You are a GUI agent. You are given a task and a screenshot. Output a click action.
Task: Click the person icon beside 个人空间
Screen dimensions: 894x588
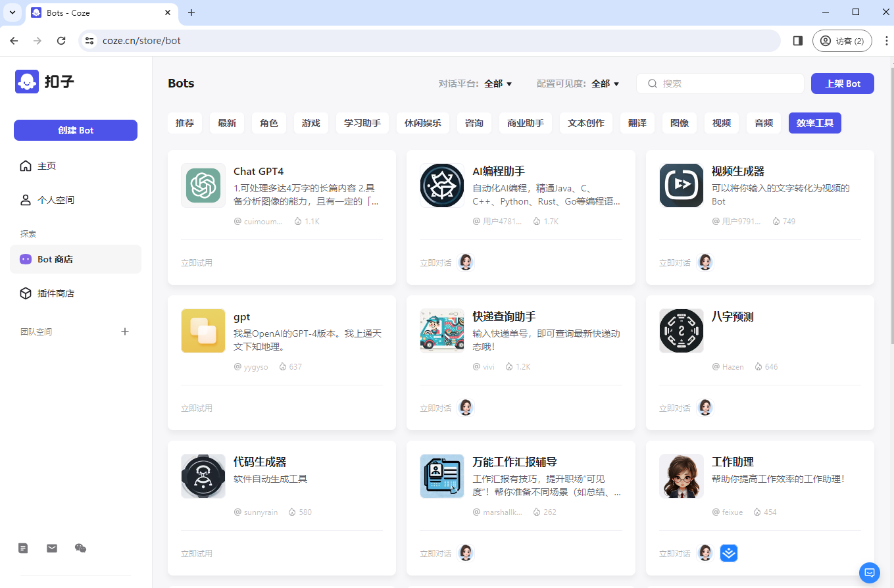pyautogui.click(x=26, y=200)
